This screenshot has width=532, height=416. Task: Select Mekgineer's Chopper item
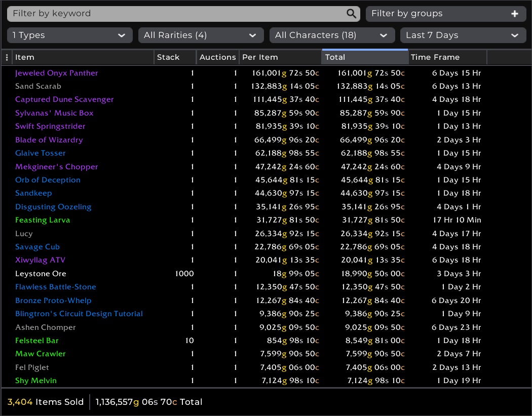(57, 167)
